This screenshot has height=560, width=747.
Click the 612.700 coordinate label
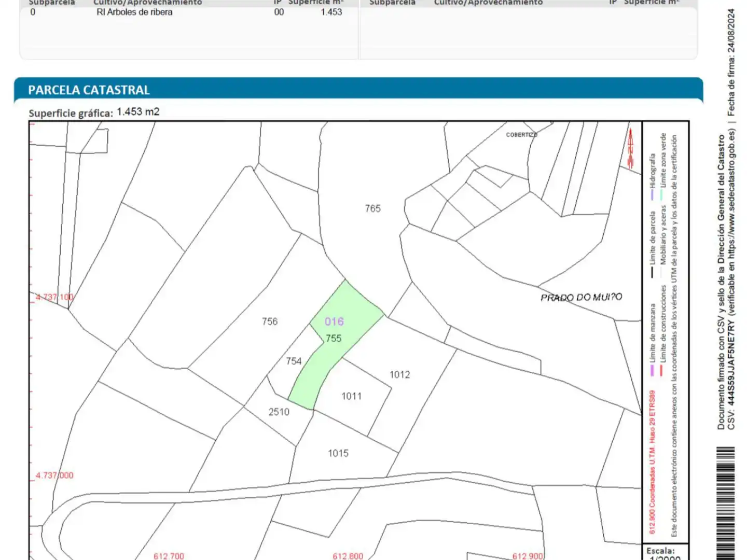click(x=169, y=556)
